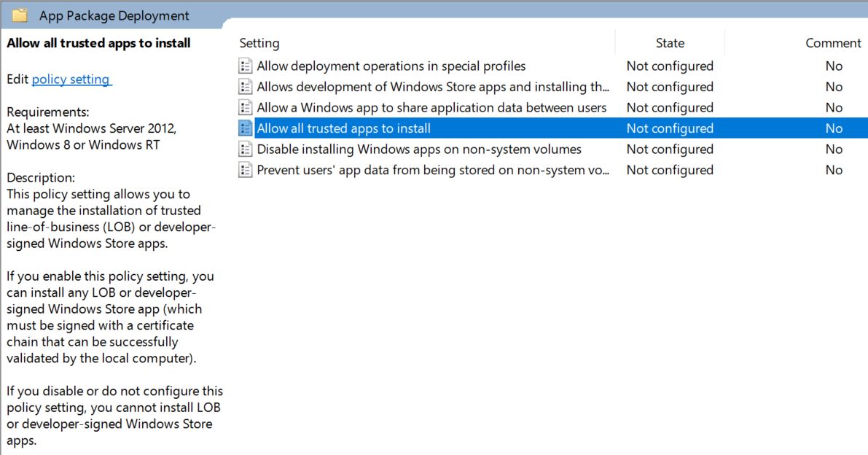Click policy icon for Disable installing Windows apps on non-system volumes
Viewport: 868px width, 455px height.
click(245, 149)
